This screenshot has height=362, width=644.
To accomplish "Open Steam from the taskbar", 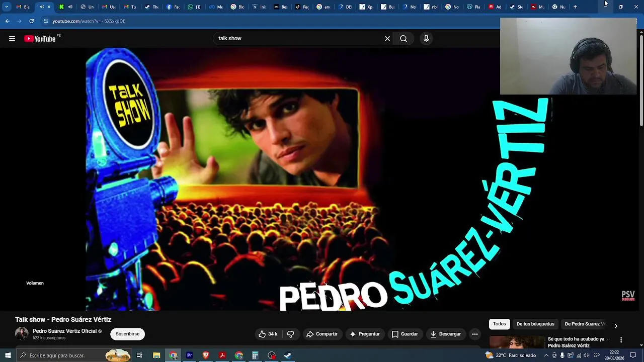I will coord(288,355).
